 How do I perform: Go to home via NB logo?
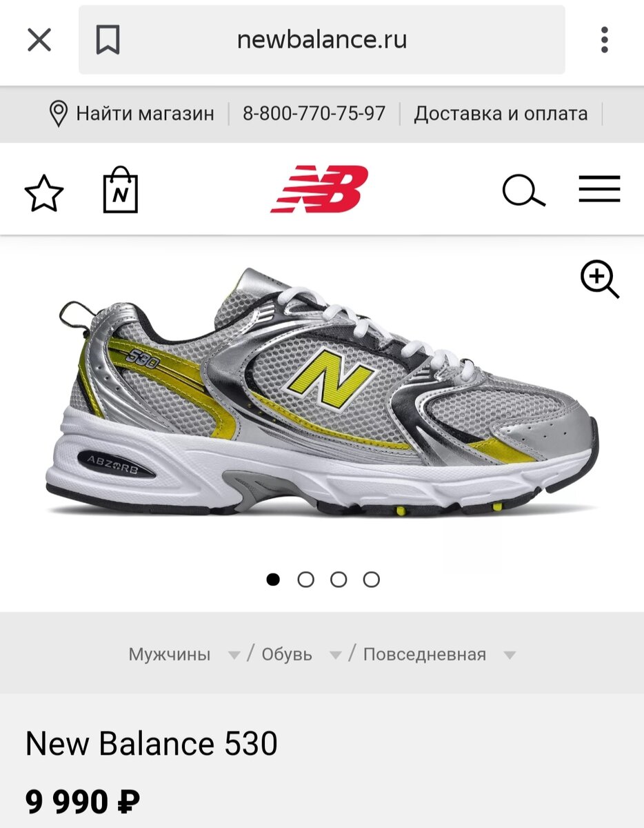coord(319,189)
